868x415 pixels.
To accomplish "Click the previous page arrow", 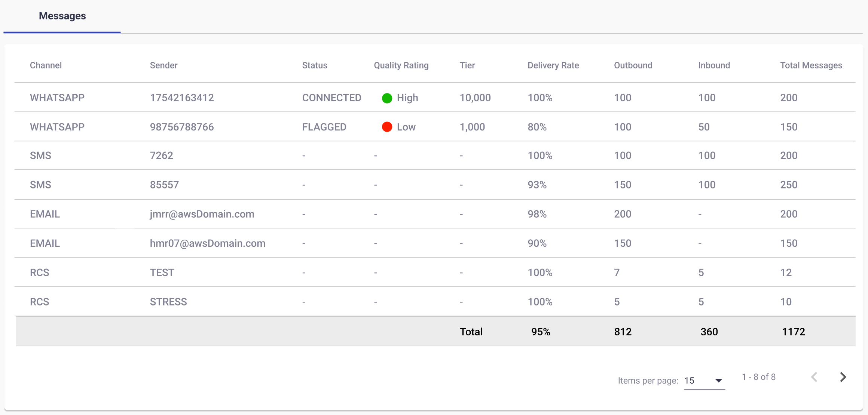I will point(814,377).
